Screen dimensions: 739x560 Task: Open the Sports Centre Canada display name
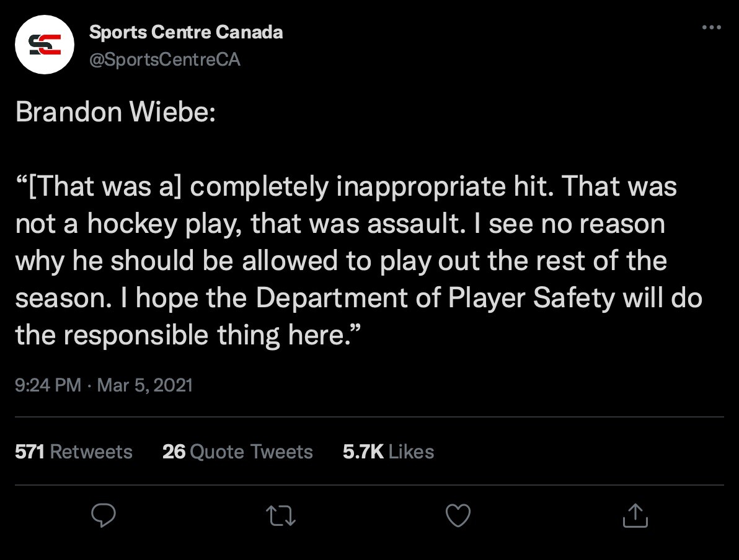(186, 32)
